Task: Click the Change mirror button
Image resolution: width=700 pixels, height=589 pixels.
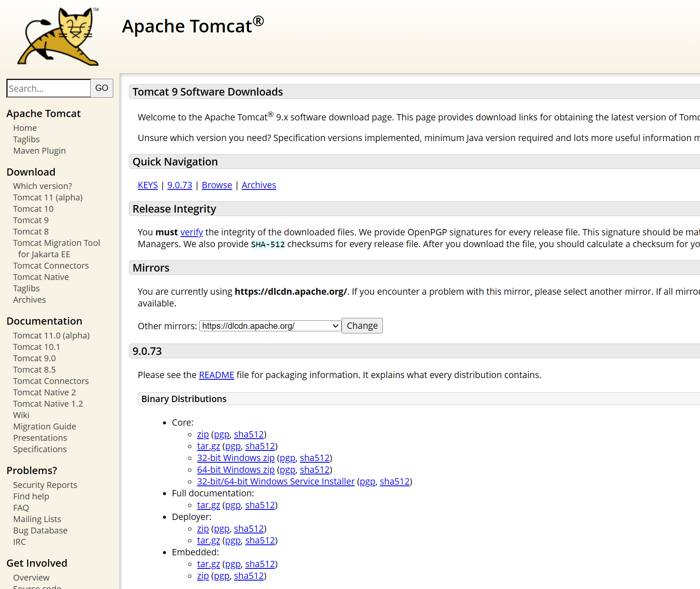Action: [x=362, y=326]
